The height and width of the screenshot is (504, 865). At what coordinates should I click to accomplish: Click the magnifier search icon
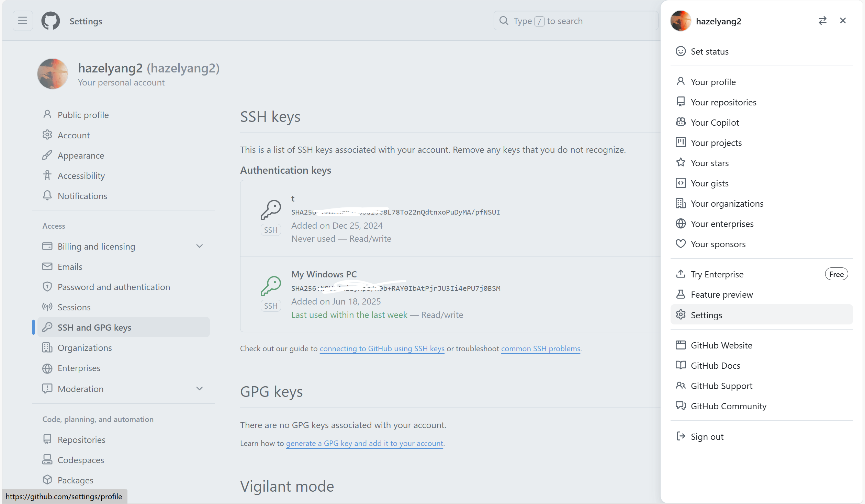(504, 21)
